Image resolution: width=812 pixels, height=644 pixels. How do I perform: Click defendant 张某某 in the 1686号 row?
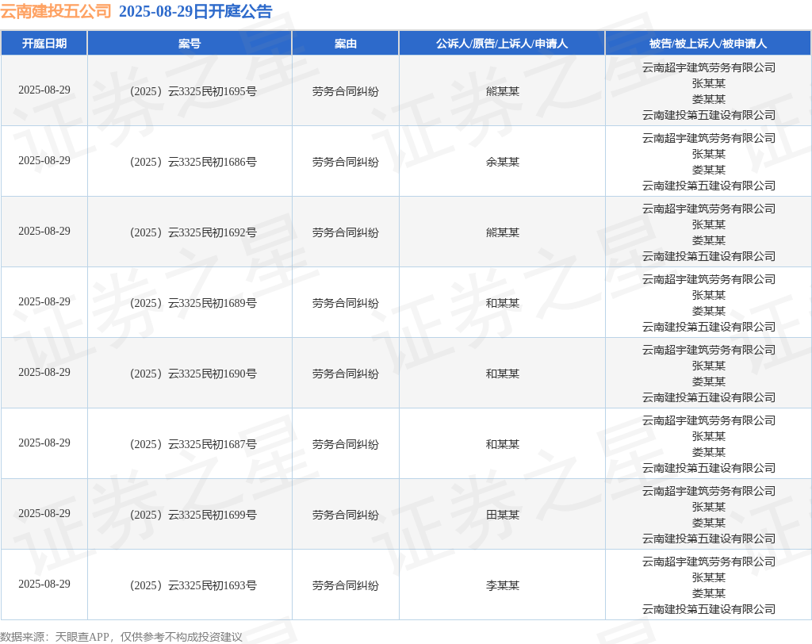708,154
